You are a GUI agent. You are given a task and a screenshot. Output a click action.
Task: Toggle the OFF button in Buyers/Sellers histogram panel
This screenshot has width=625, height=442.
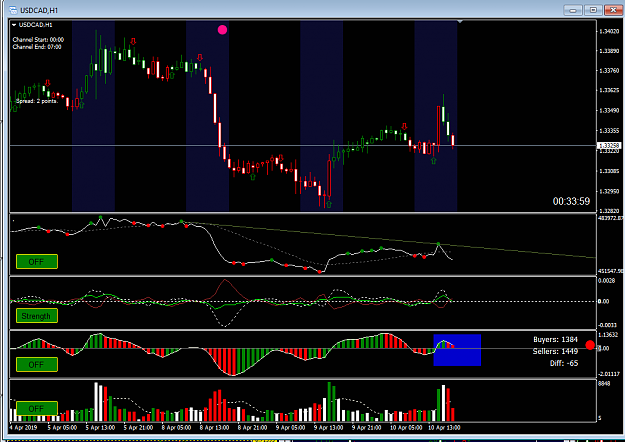pos(37,364)
